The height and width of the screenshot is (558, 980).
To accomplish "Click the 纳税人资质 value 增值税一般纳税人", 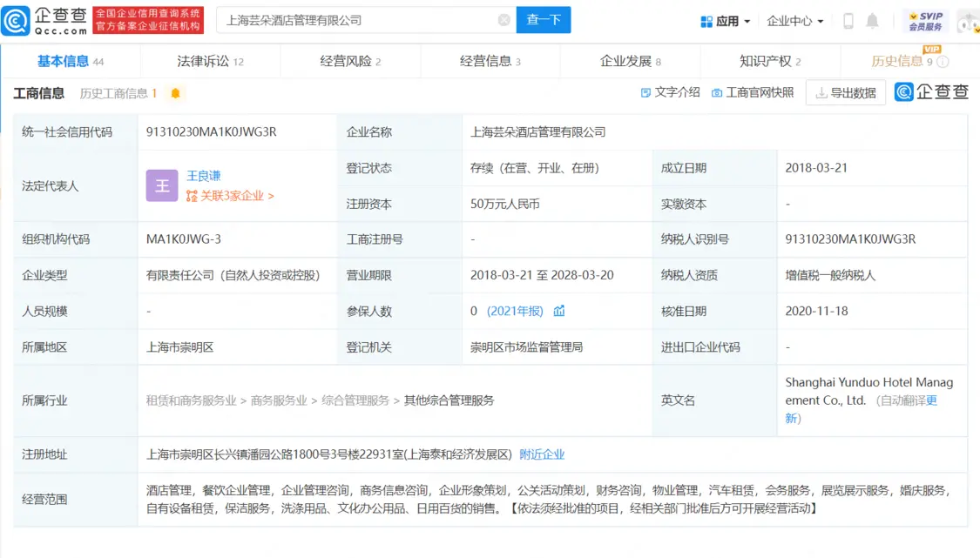I will pyautogui.click(x=830, y=275).
